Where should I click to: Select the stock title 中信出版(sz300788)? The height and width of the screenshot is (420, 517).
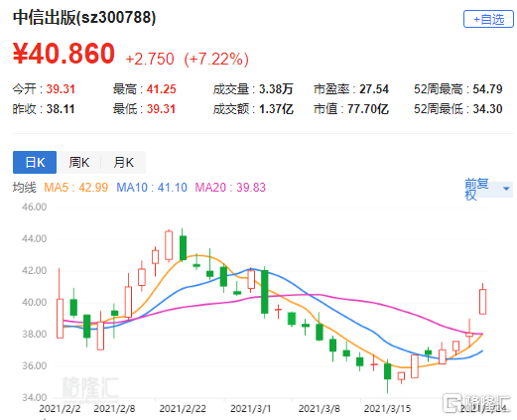click(84, 18)
